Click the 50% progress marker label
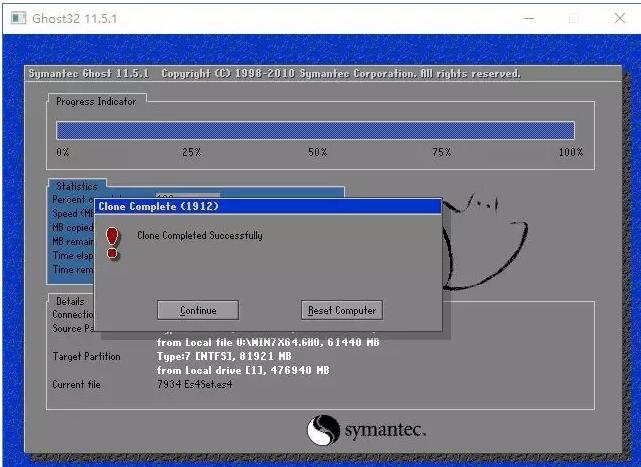This screenshot has width=641, height=467. [x=318, y=152]
